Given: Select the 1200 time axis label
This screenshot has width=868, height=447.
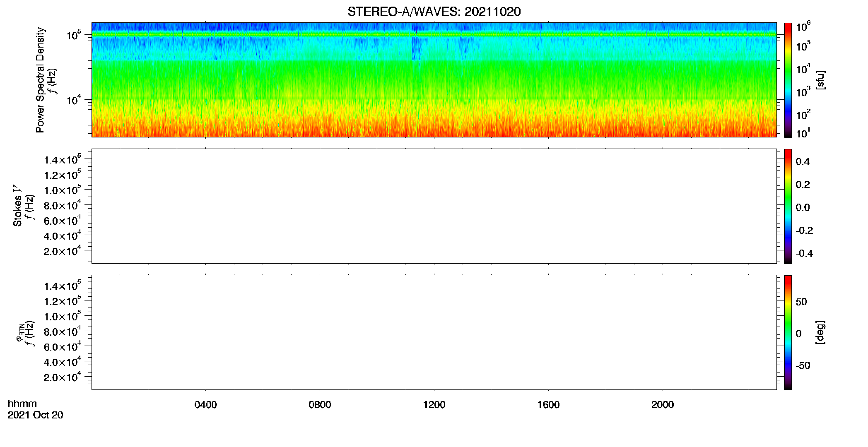Looking at the screenshot, I should [x=434, y=405].
